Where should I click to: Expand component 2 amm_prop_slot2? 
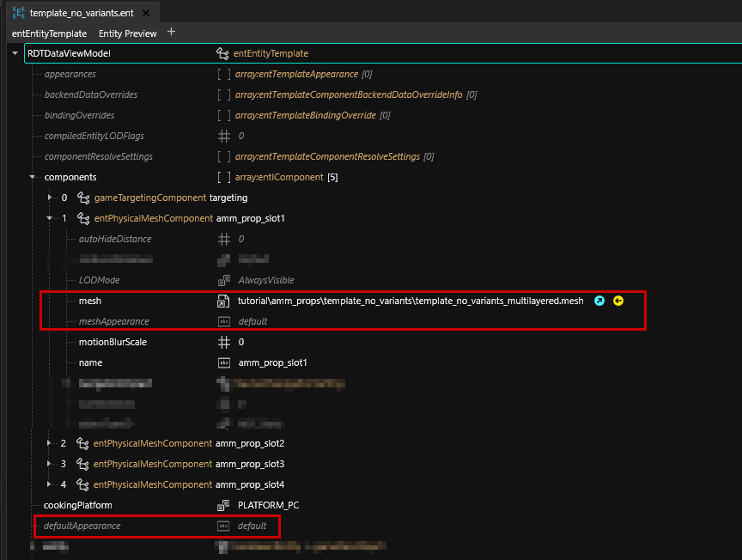pyautogui.click(x=50, y=443)
